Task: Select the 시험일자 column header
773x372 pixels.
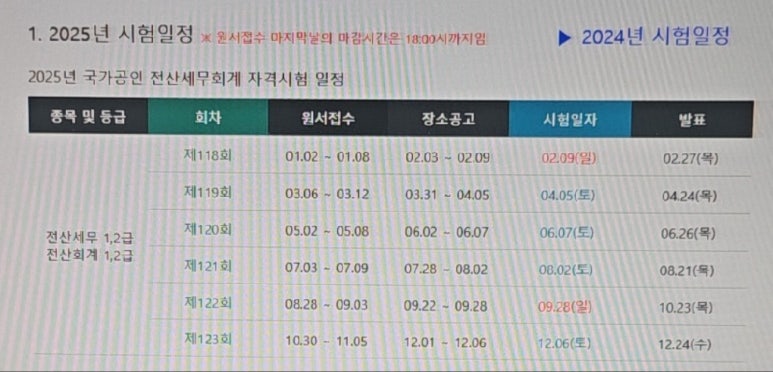Action: pos(570,120)
